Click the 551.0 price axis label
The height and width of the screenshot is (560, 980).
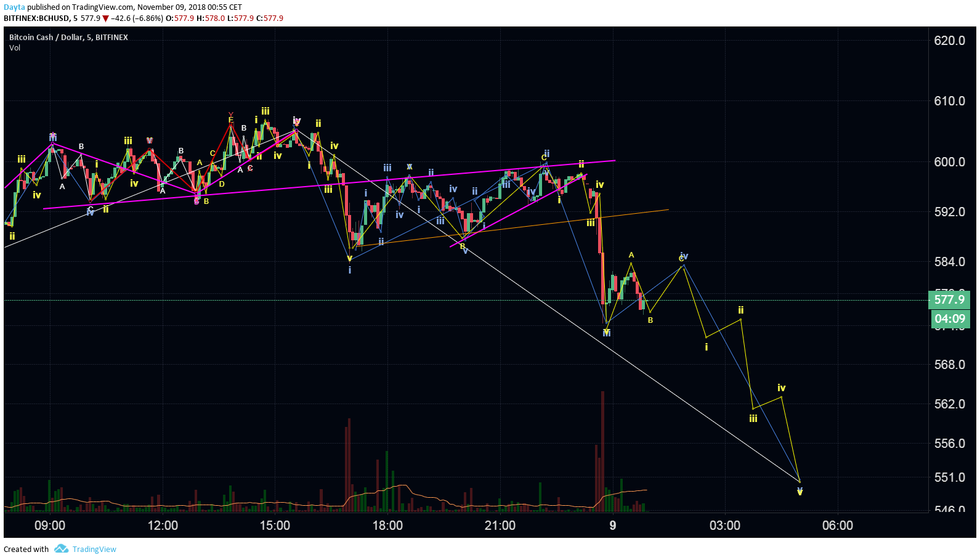(x=949, y=477)
